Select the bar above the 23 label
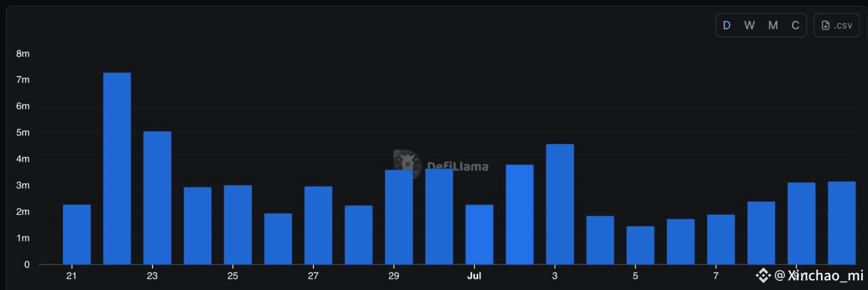Viewport: 868px width, 290px height. tap(157, 197)
